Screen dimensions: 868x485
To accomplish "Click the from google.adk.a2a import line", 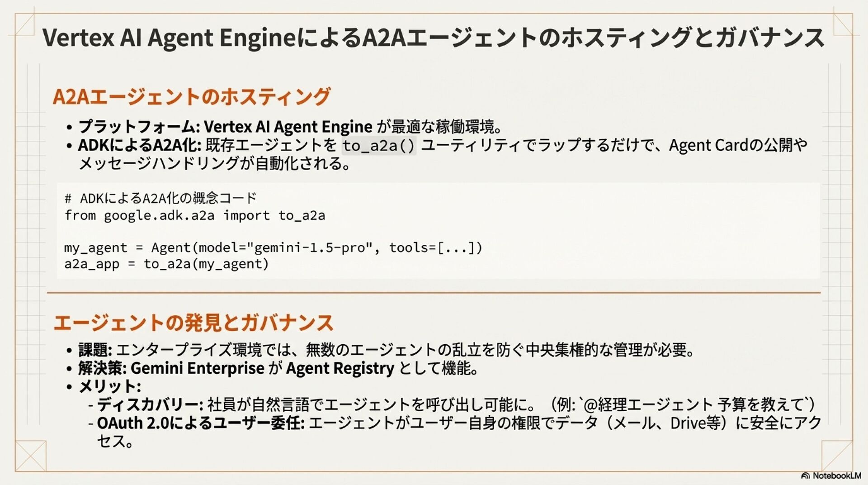I will tap(195, 215).
